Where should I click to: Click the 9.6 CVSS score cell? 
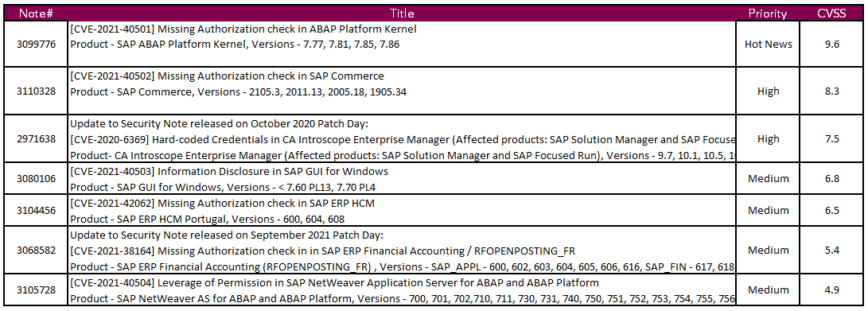pos(831,45)
